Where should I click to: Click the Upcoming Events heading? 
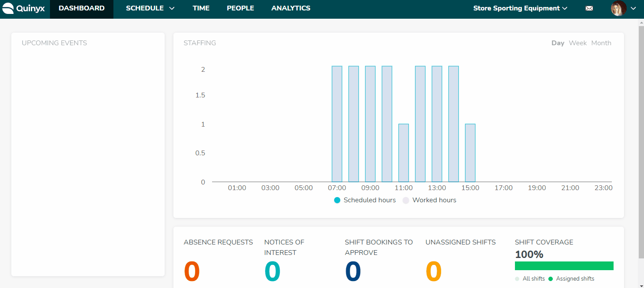(54, 43)
